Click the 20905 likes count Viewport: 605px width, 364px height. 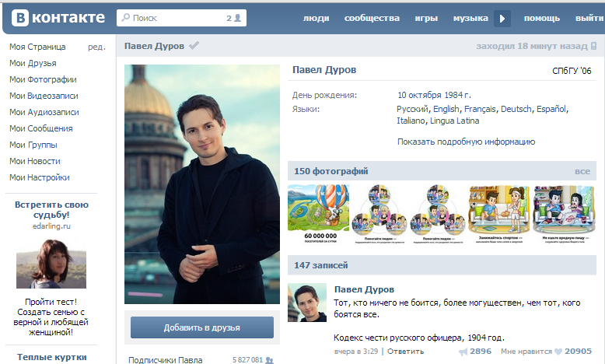[x=578, y=352]
